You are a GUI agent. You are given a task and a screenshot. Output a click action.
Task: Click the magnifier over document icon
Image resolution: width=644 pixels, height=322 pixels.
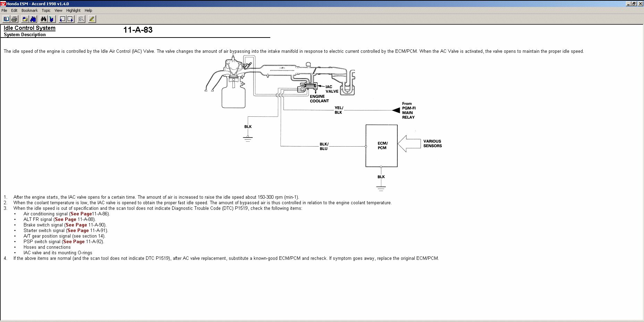[81, 19]
